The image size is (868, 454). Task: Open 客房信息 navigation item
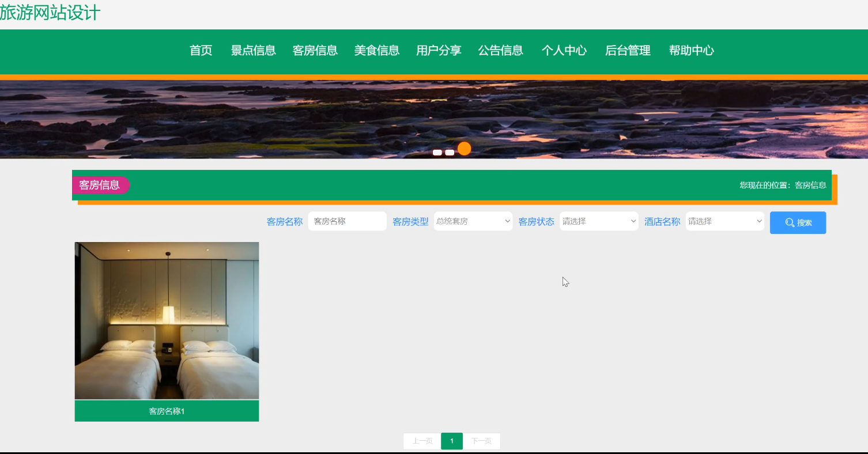coord(315,51)
